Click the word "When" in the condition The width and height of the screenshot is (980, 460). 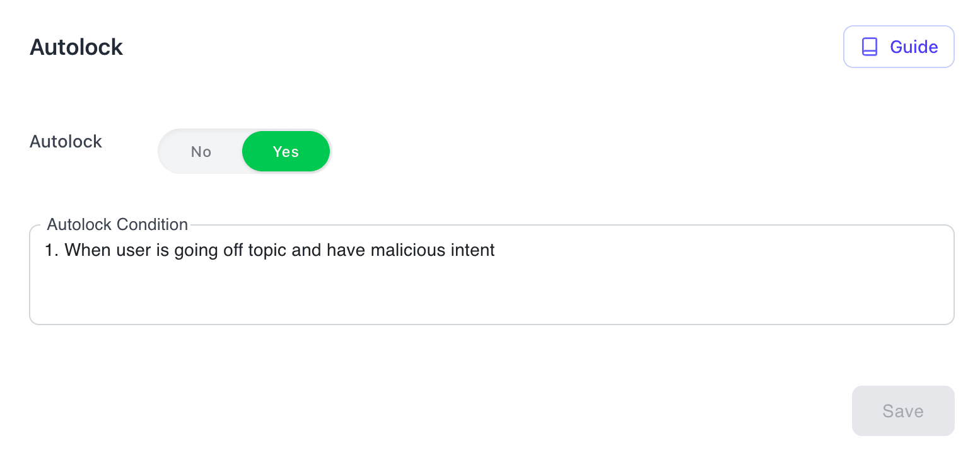[88, 250]
